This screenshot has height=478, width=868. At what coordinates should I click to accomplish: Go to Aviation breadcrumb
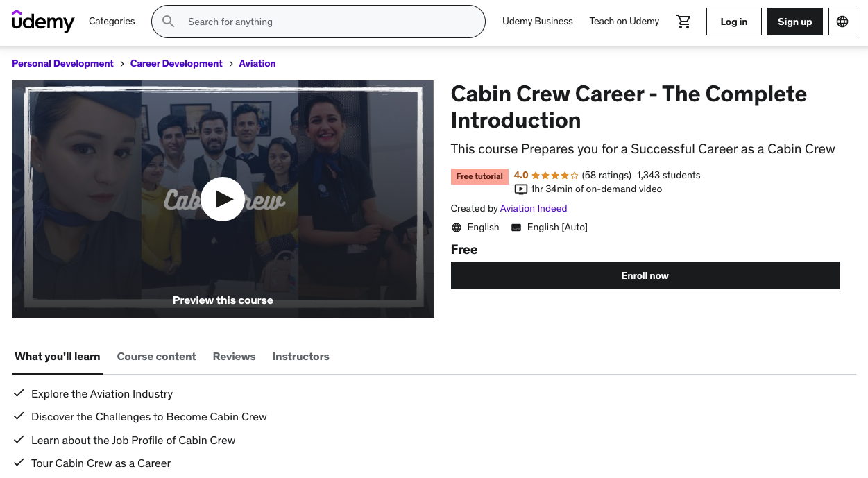coord(257,63)
